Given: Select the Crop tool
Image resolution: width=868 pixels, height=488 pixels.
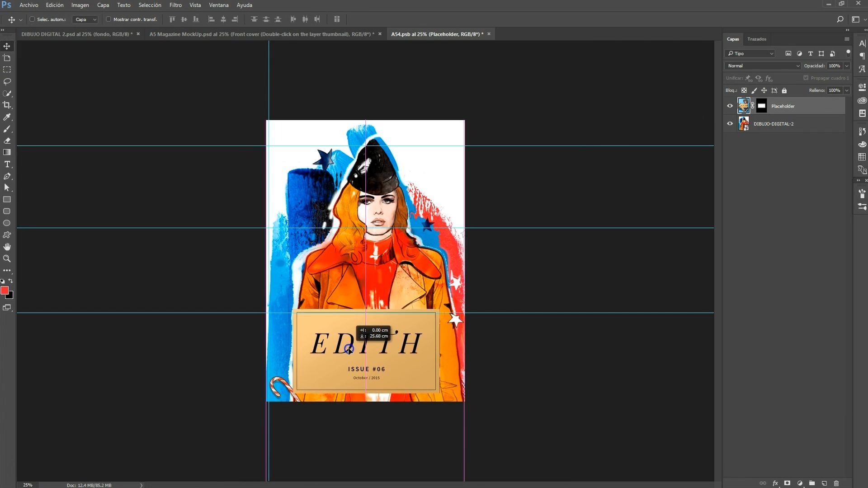Looking at the screenshot, I should [7, 105].
